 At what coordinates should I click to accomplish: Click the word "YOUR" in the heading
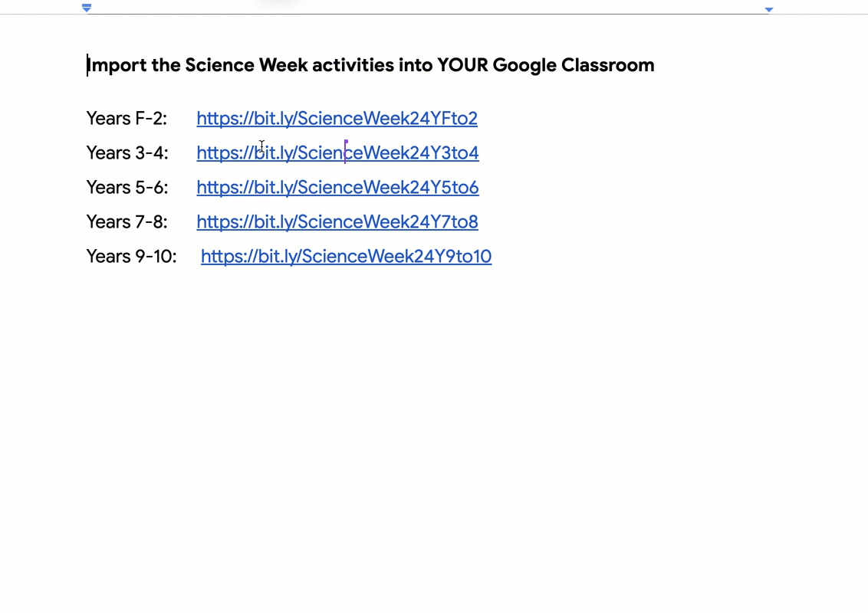(x=463, y=64)
